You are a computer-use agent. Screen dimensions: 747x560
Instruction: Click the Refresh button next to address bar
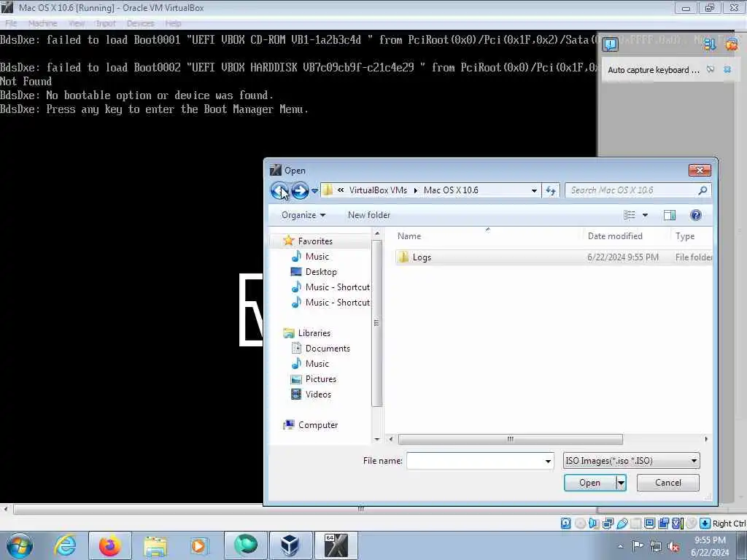(x=551, y=190)
